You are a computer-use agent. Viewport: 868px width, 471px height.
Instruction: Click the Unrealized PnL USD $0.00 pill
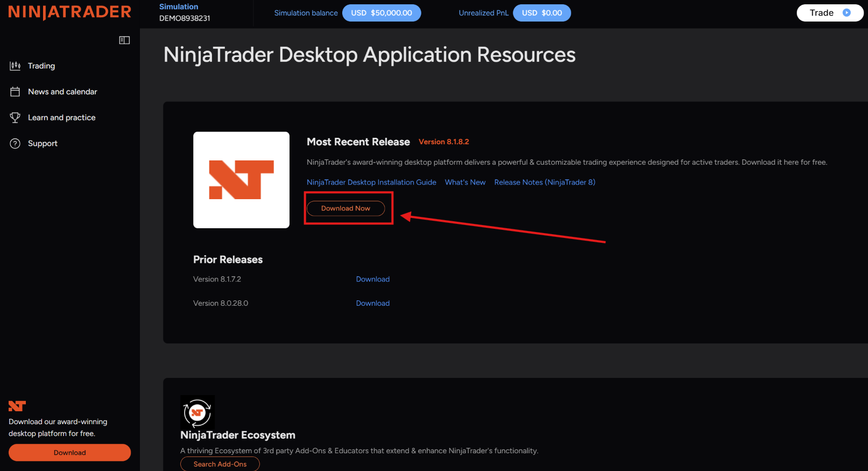pos(542,13)
